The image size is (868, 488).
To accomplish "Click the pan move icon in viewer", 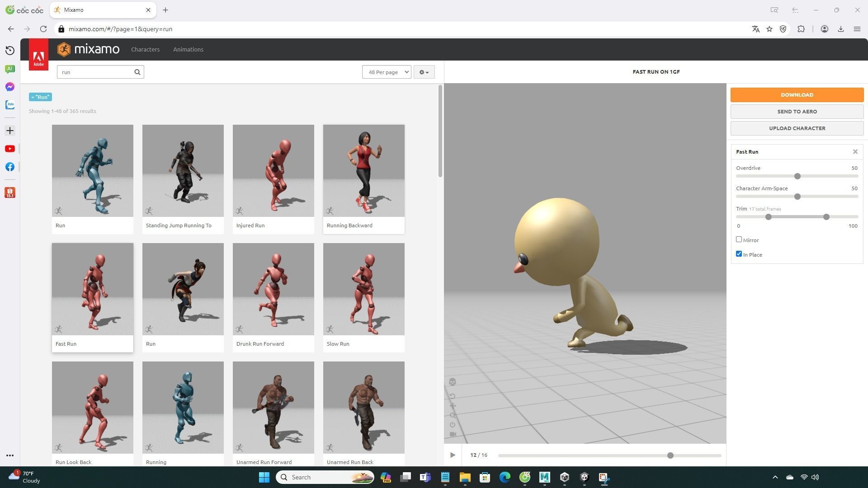I will (453, 406).
